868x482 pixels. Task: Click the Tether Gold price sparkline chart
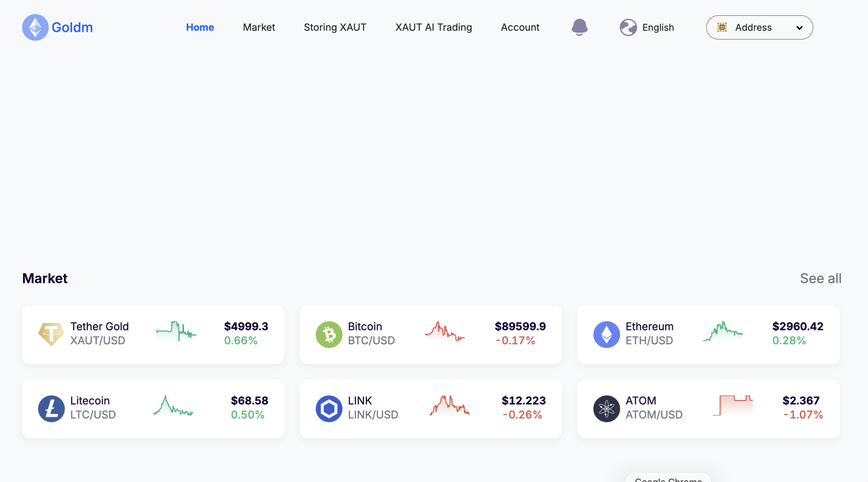click(176, 333)
